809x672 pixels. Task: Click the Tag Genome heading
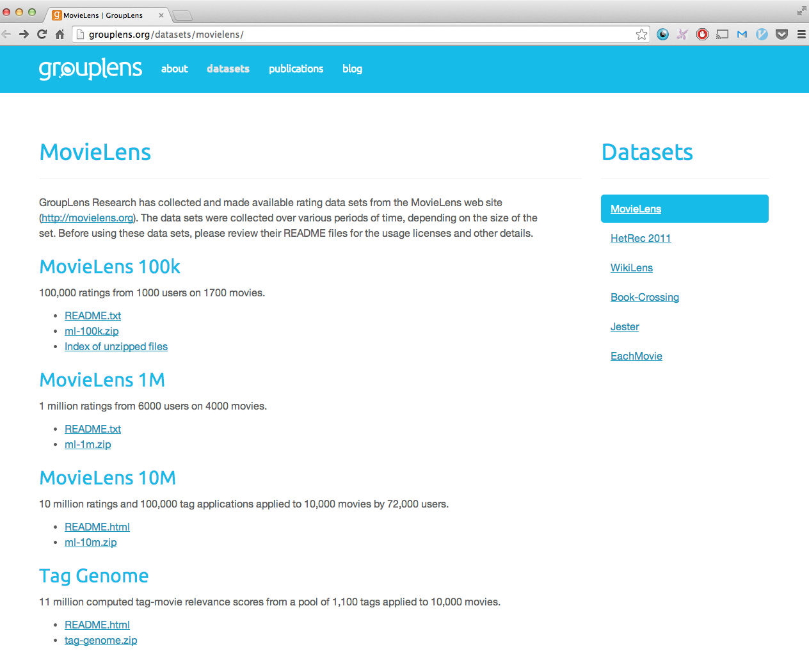(94, 575)
